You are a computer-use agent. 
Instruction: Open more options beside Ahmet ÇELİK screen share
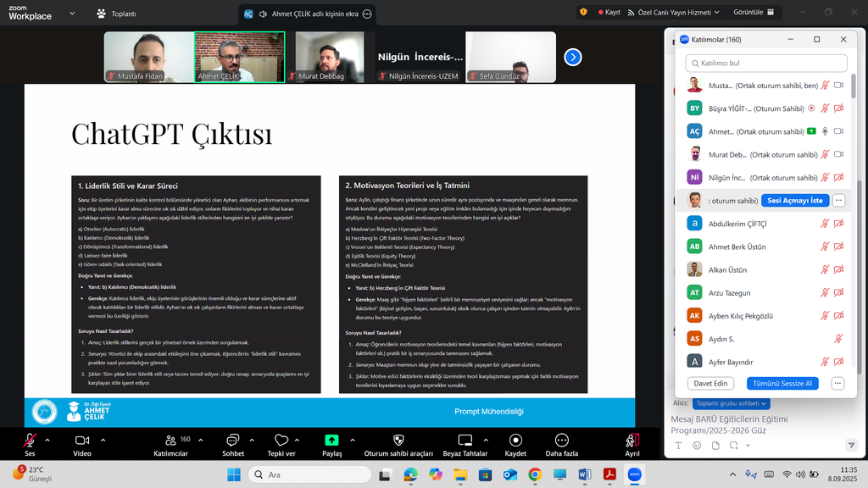click(367, 14)
